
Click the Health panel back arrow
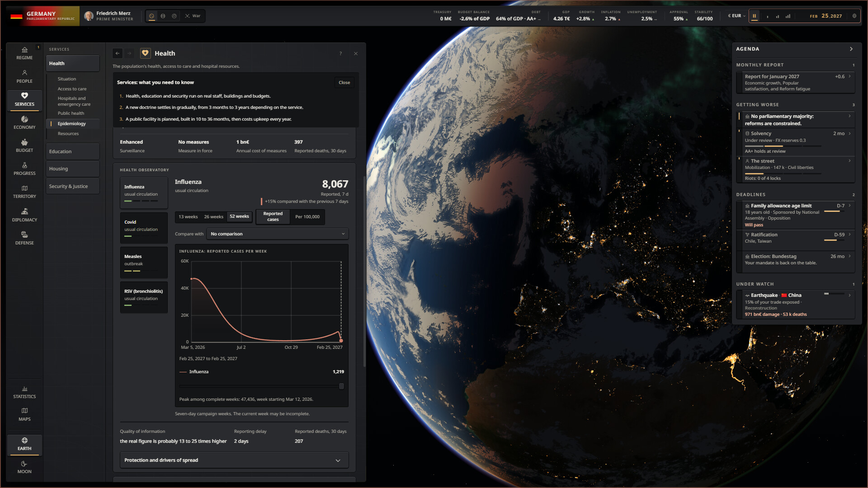point(118,53)
